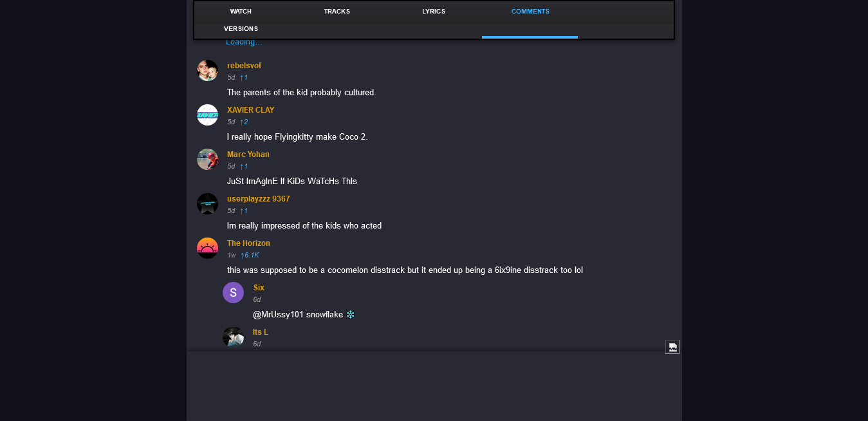Open The Horizon's sunset avatar

pyautogui.click(x=207, y=248)
